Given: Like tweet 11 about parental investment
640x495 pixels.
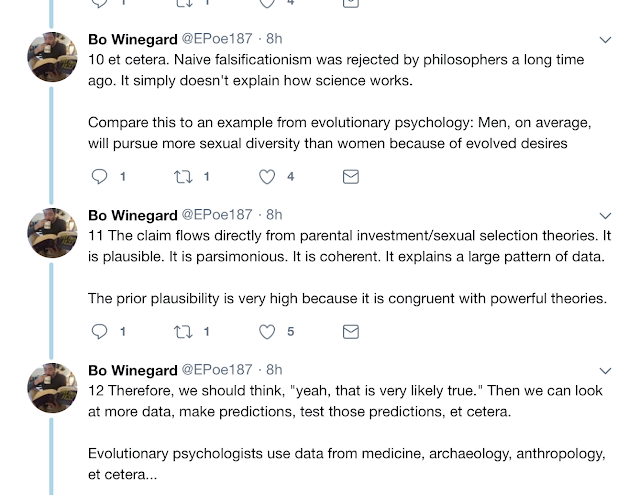Looking at the screenshot, I should point(267,331).
